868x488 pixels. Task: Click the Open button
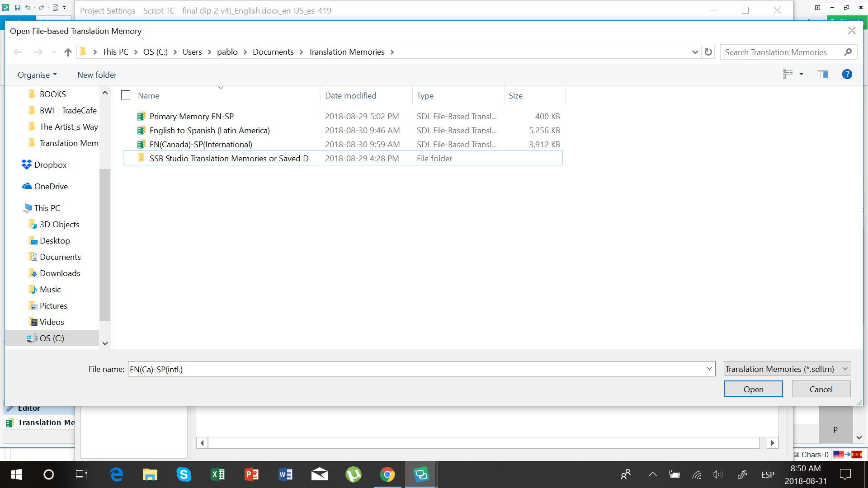(753, 389)
